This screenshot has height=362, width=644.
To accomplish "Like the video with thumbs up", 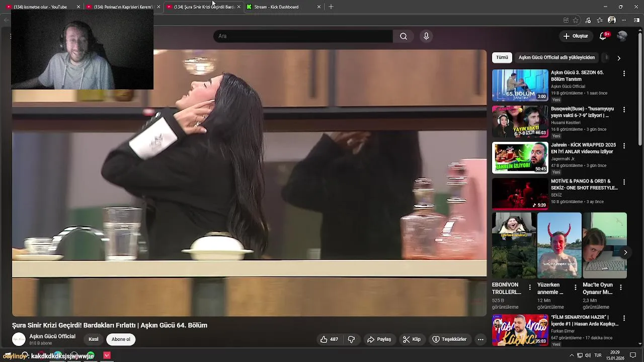I will point(329,339).
